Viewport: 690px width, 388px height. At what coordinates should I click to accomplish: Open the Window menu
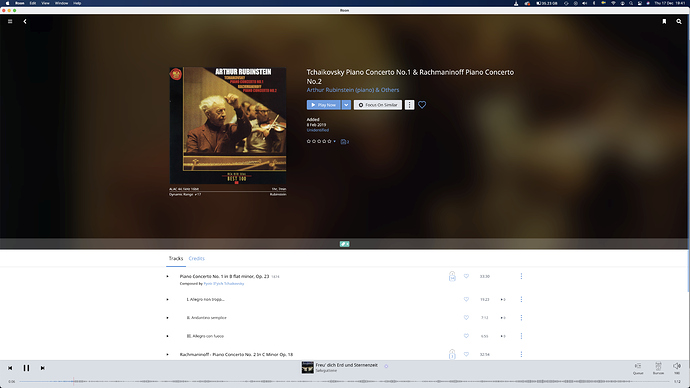click(61, 3)
